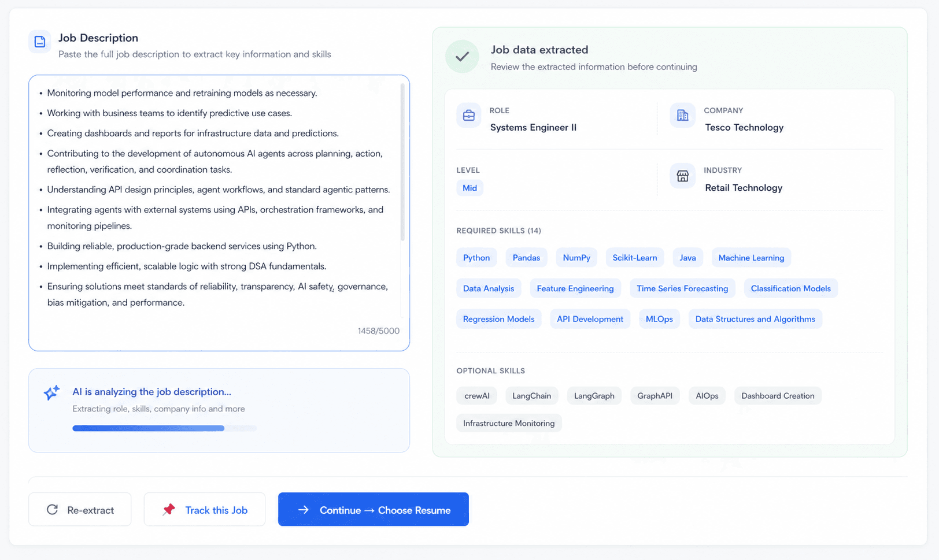
Task: Click the Infrastructure Monitoring optional skill
Action: [509, 423]
